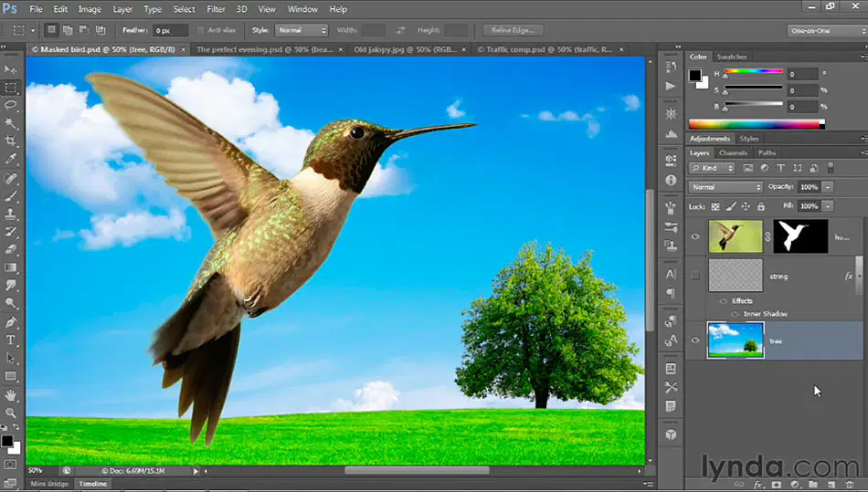Switch to the Channels tab
868x492 pixels.
point(733,153)
